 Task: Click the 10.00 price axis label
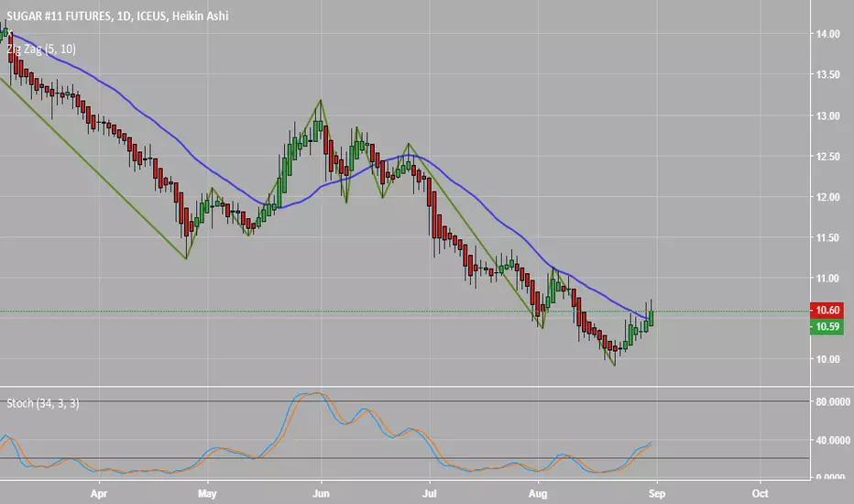pos(827,359)
